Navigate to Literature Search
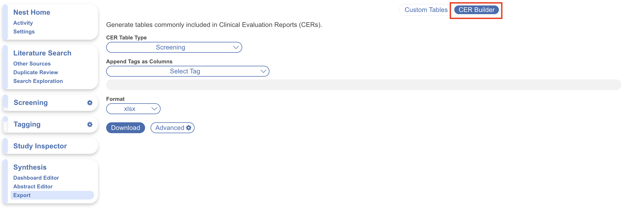The height and width of the screenshot is (212, 644). click(x=42, y=53)
